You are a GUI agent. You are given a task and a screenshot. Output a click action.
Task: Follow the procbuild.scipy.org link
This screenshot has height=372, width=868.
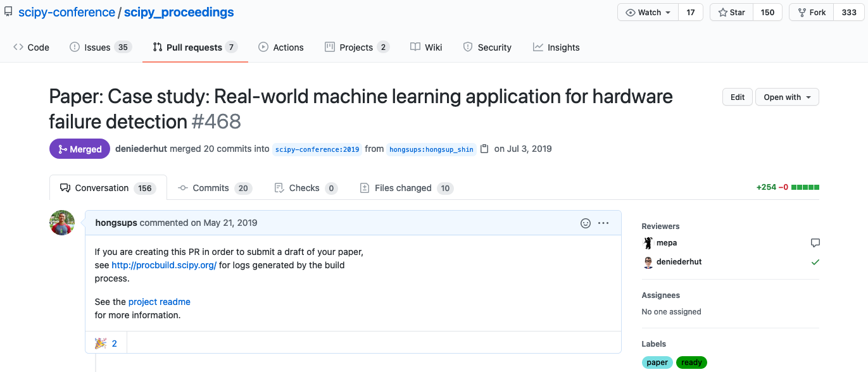pos(164,265)
